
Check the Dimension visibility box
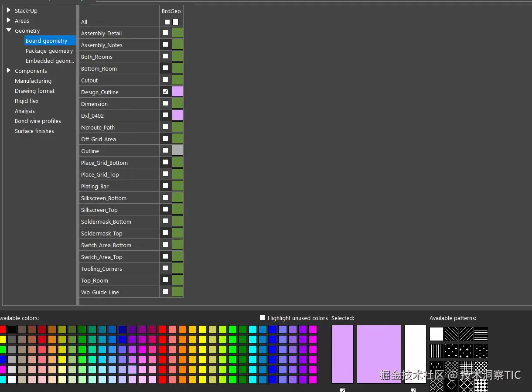click(x=165, y=103)
